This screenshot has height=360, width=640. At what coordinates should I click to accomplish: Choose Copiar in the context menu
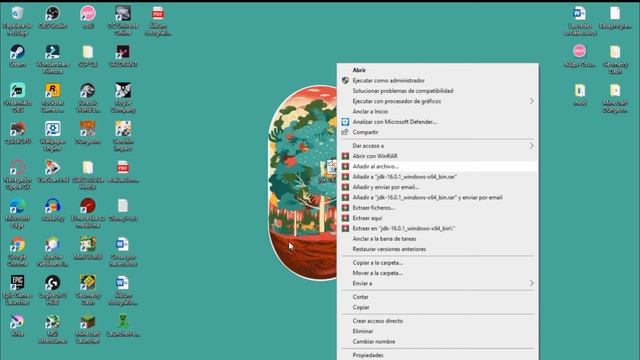tap(438, 307)
